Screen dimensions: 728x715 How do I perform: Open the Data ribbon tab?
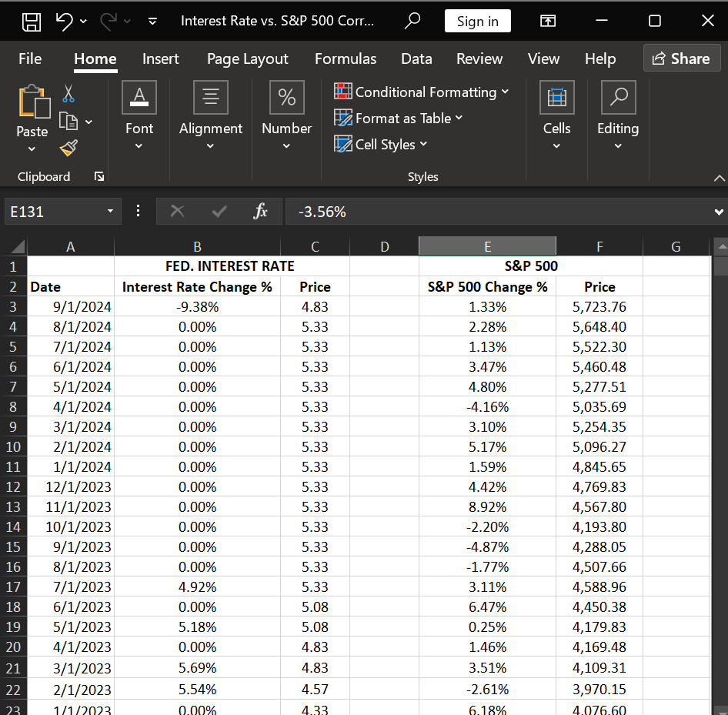[416, 58]
